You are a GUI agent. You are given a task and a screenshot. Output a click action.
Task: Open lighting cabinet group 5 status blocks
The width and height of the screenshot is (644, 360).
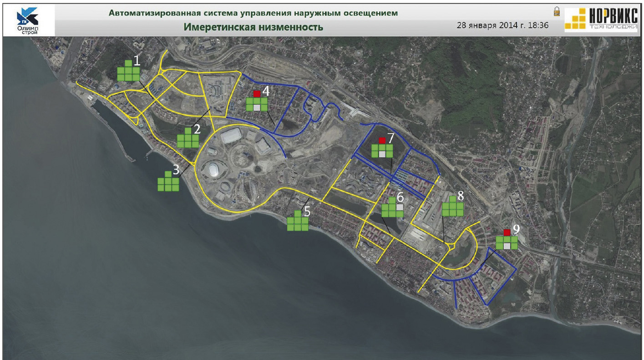point(298,221)
